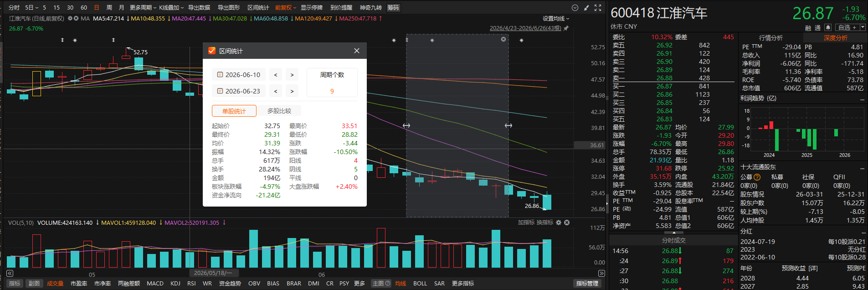Open the 设置均线 dropdown

pos(556,19)
